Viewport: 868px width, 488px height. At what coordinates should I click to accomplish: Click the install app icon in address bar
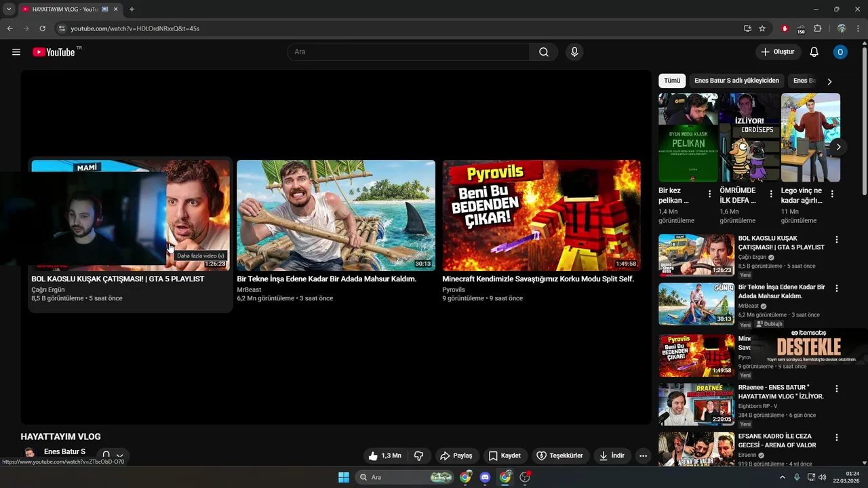tap(747, 28)
